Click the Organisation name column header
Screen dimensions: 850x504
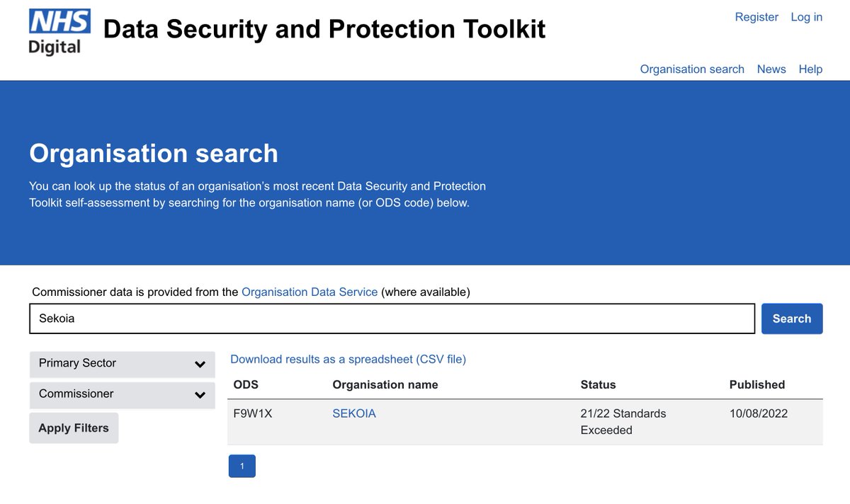pyautogui.click(x=385, y=385)
